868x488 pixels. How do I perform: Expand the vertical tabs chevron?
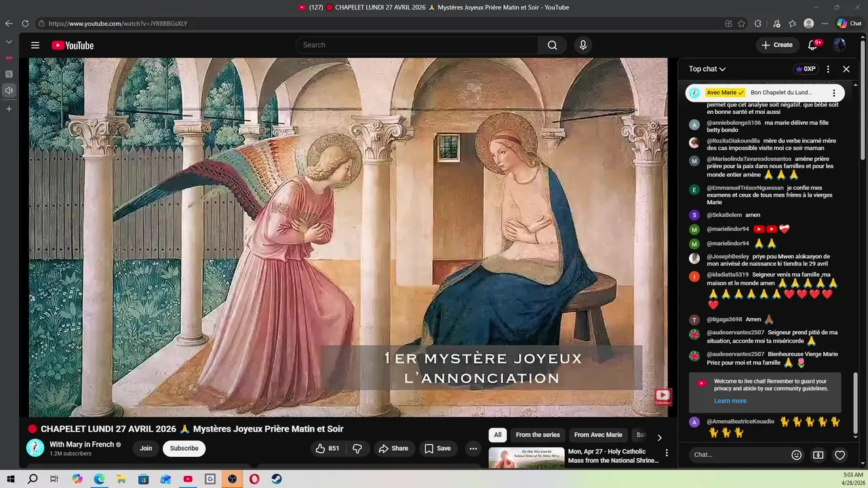click(9, 41)
